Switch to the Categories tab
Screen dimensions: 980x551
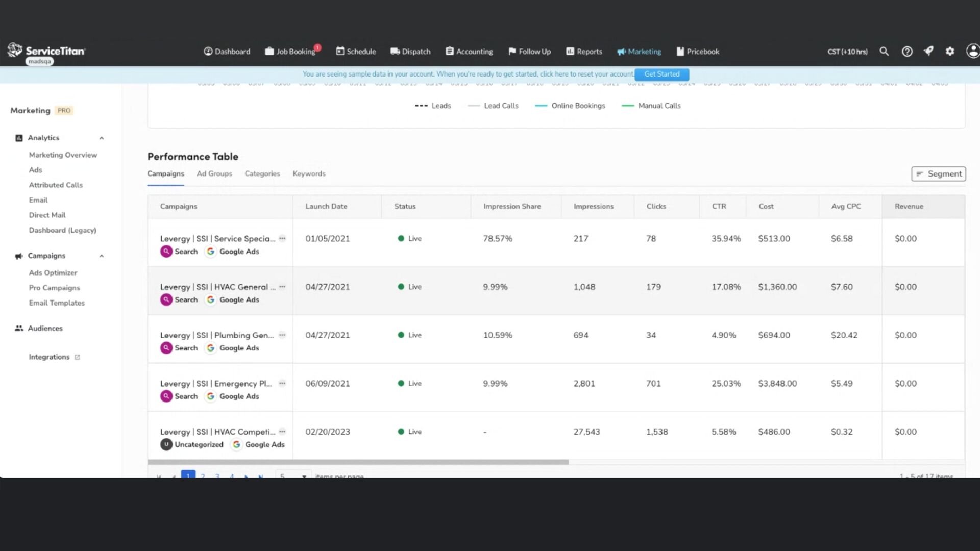tap(262, 173)
